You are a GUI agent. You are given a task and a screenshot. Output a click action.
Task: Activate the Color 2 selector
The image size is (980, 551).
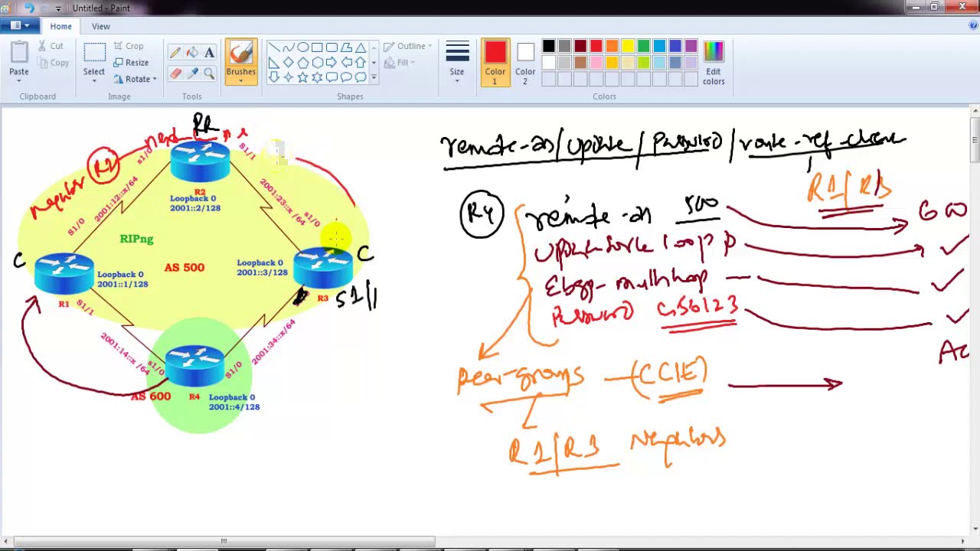[x=525, y=62]
